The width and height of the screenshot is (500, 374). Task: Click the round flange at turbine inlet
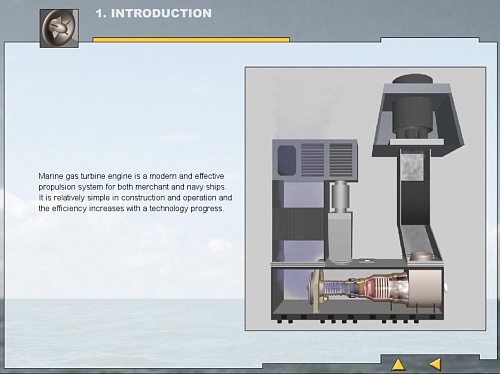pos(316,291)
